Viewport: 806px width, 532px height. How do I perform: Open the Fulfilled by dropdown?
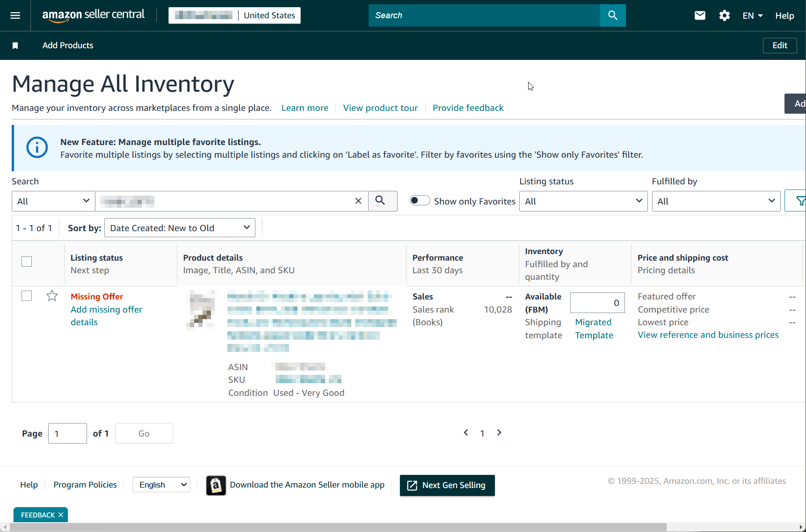pyautogui.click(x=716, y=201)
